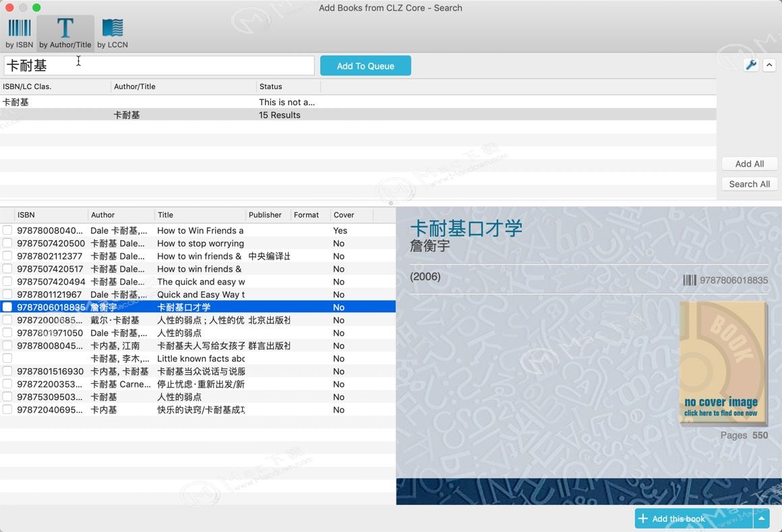Click the Add All button
This screenshot has width=782, height=532.
pos(750,164)
